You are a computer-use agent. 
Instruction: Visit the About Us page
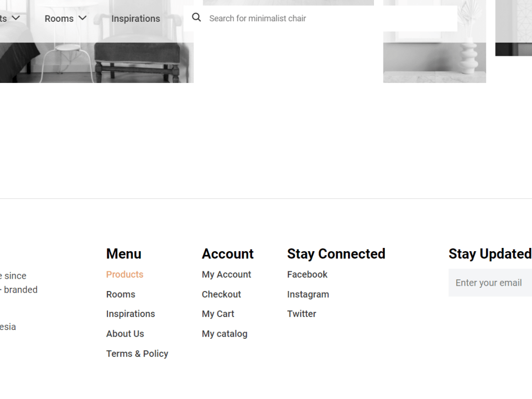click(x=125, y=334)
